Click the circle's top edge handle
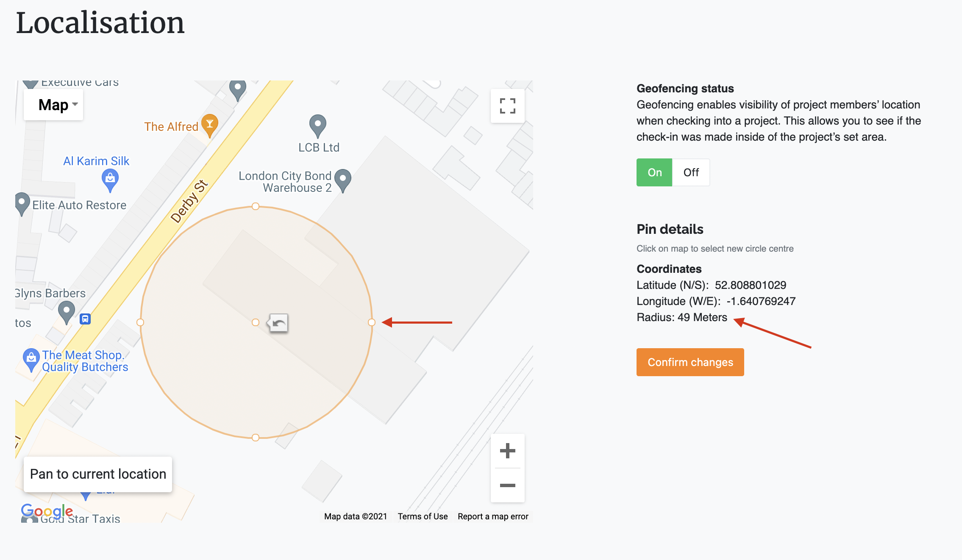 (256, 206)
